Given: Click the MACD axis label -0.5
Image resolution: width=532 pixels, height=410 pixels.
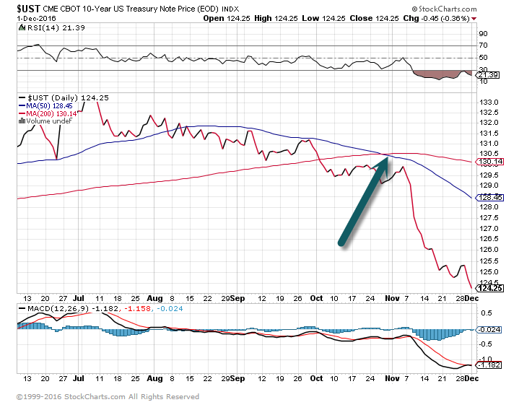Looking at the screenshot, I should point(485,344).
